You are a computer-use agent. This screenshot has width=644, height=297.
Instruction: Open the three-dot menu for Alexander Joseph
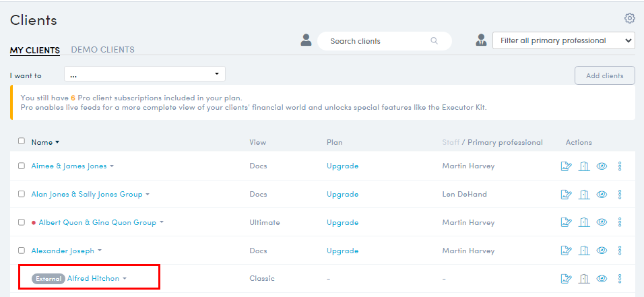click(x=620, y=251)
